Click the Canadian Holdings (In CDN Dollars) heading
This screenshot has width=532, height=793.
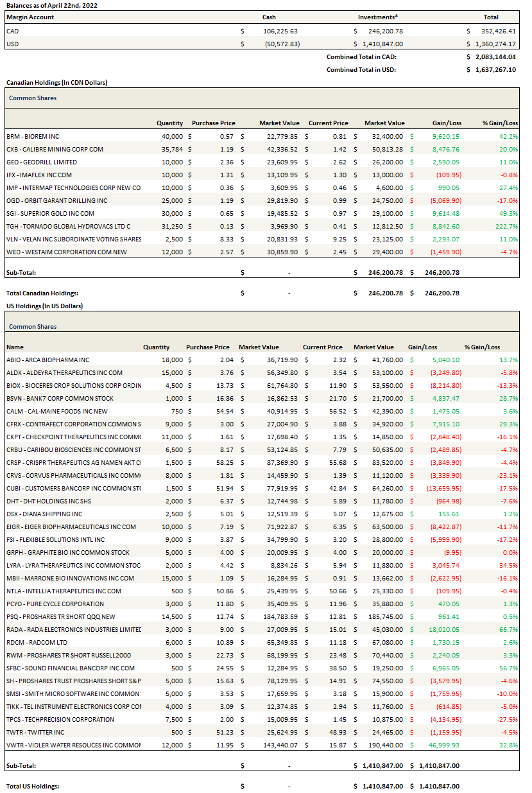[x=56, y=83]
